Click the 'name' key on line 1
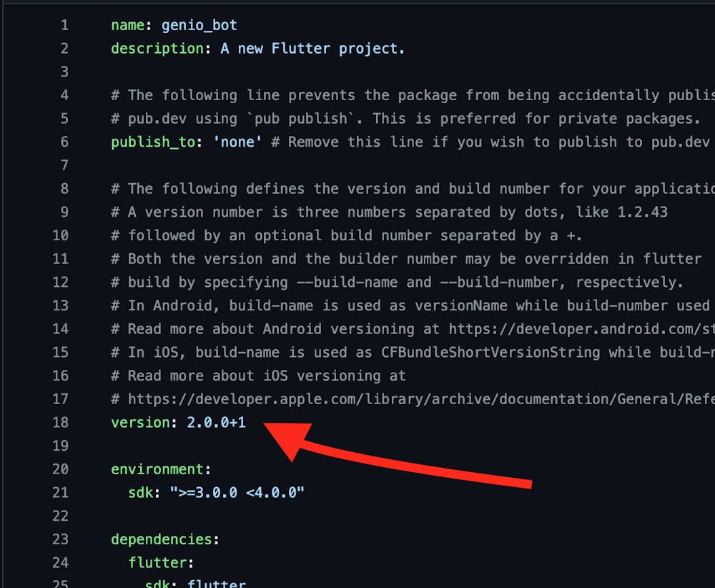Image resolution: width=715 pixels, height=588 pixels. click(x=127, y=26)
